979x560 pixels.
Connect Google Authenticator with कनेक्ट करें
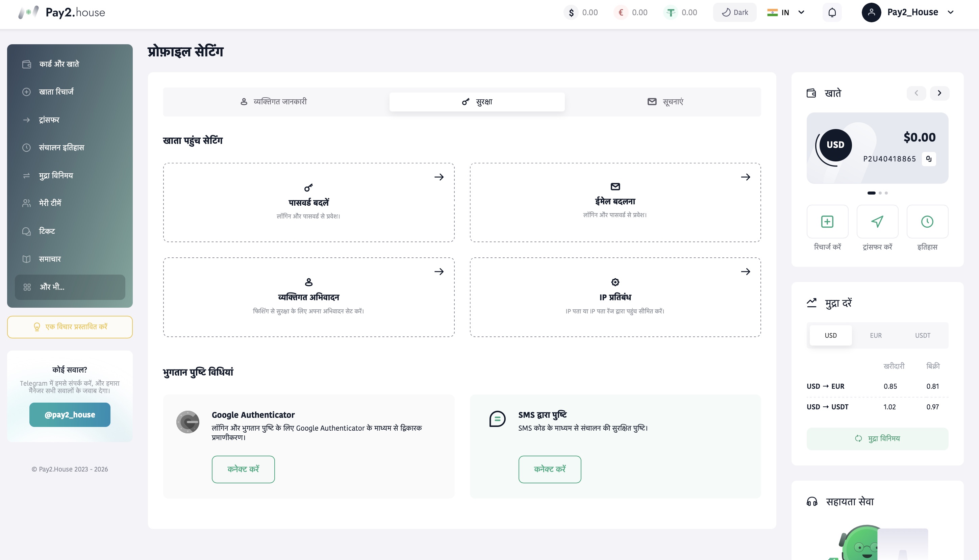pos(243,469)
